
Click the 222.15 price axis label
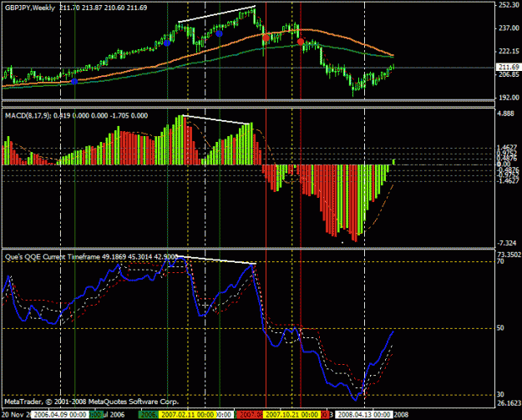coord(509,51)
